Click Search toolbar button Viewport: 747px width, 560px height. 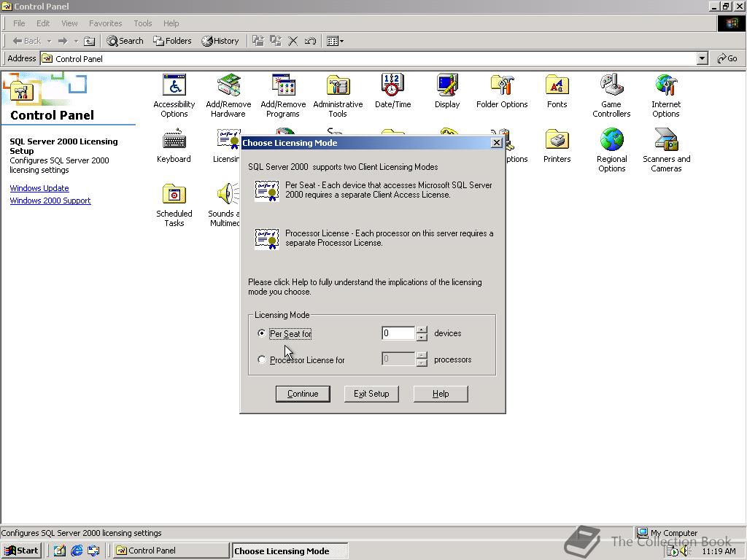(x=125, y=41)
